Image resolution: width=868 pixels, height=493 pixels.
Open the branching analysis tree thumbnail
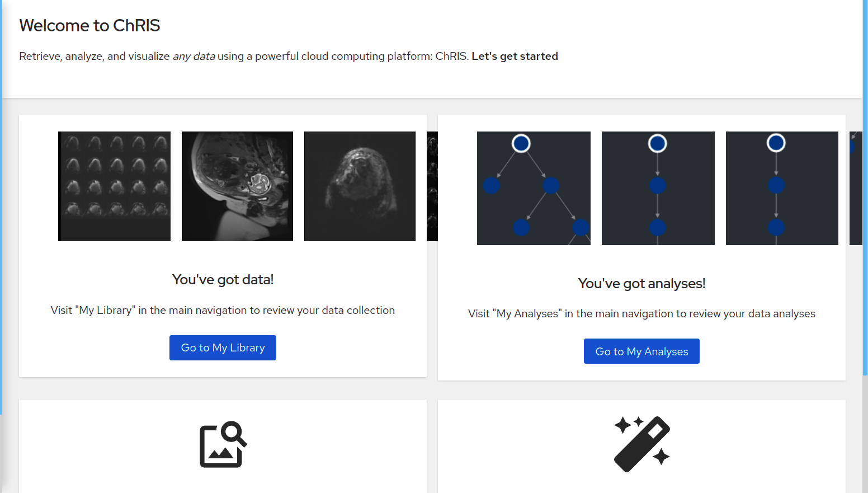[x=534, y=188]
